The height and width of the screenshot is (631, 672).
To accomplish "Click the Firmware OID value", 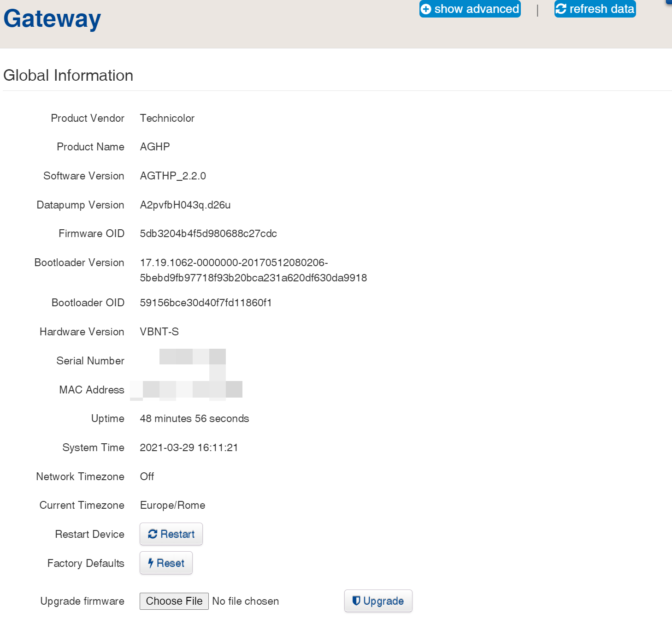I will click(x=208, y=233).
